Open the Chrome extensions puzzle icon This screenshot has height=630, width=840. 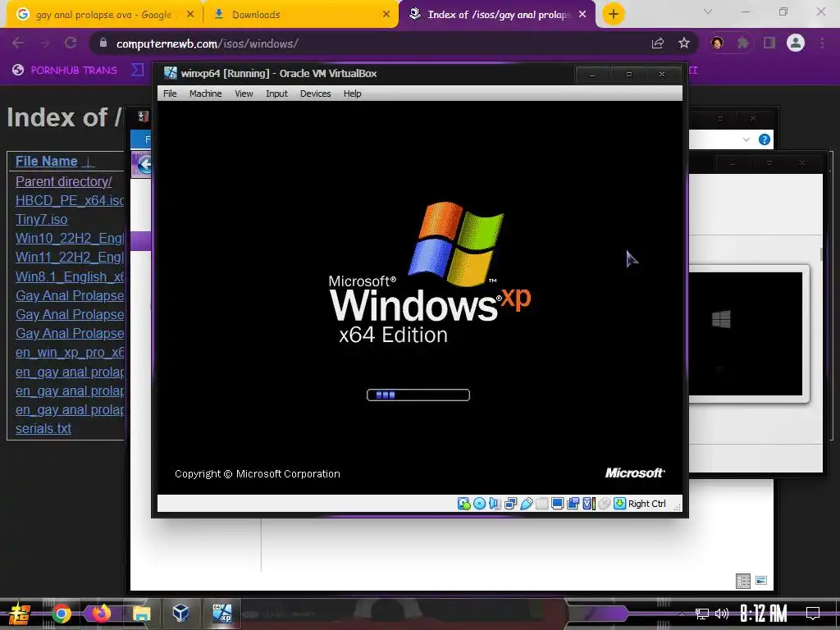pyautogui.click(x=743, y=43)
